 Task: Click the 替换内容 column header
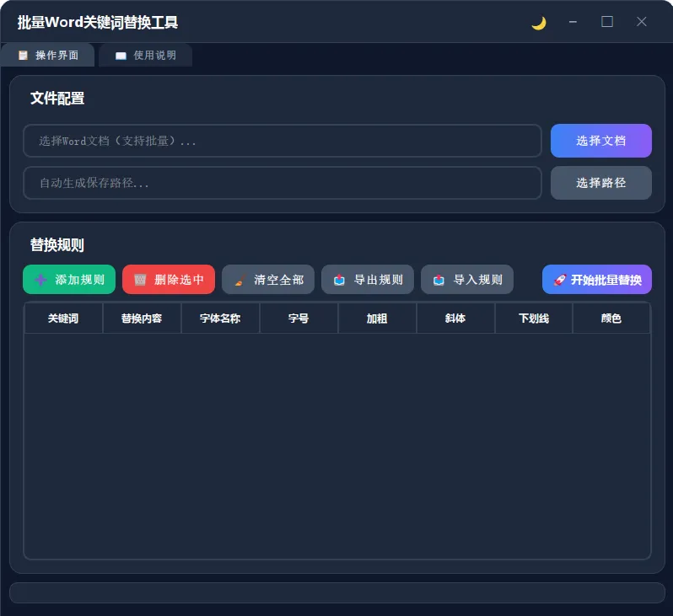coord(142,319)
